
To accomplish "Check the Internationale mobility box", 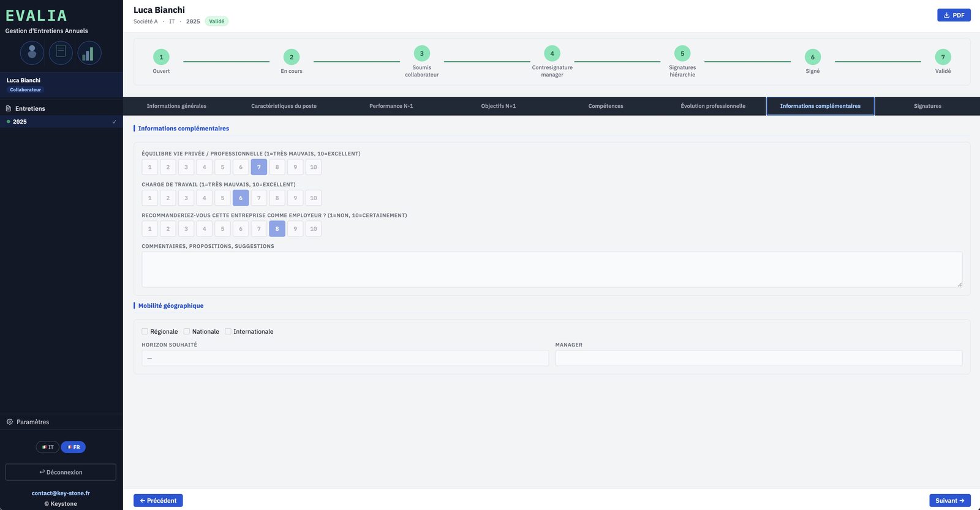I will coord(228,331).
